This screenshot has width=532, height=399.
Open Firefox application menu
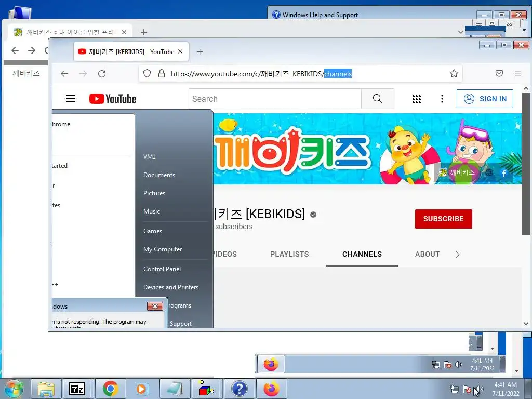[518, 73]
